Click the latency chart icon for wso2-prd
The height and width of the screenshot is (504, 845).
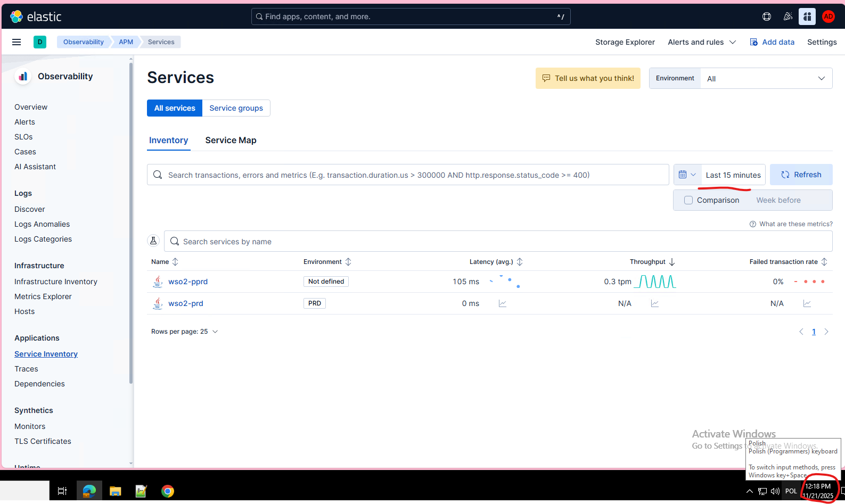503,303
